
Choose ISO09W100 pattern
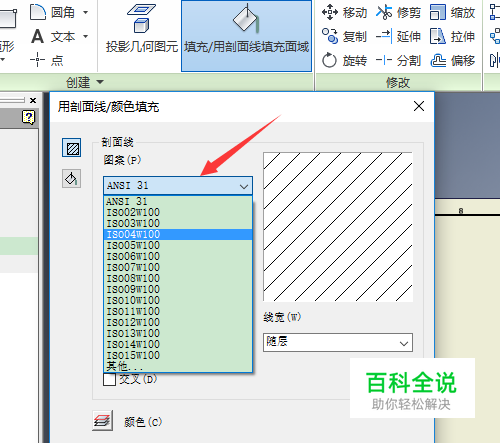(x=178, y=289)
